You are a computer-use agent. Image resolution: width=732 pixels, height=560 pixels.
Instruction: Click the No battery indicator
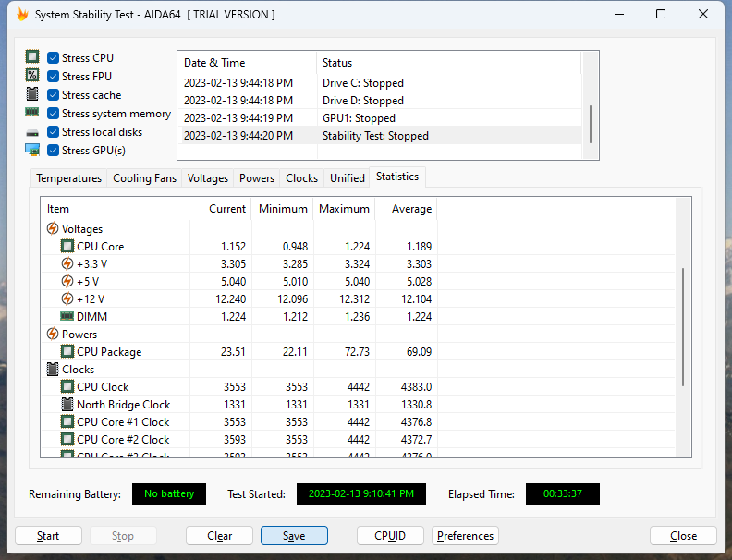169,494
